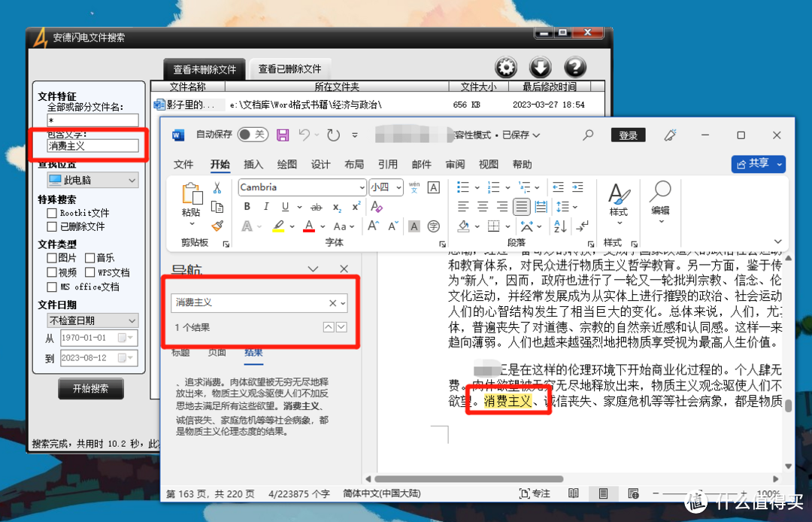Click the Decrease Font Size icon
Image resolution: width=812 pixels, height=522 pixels.
(x=393, y=226)
